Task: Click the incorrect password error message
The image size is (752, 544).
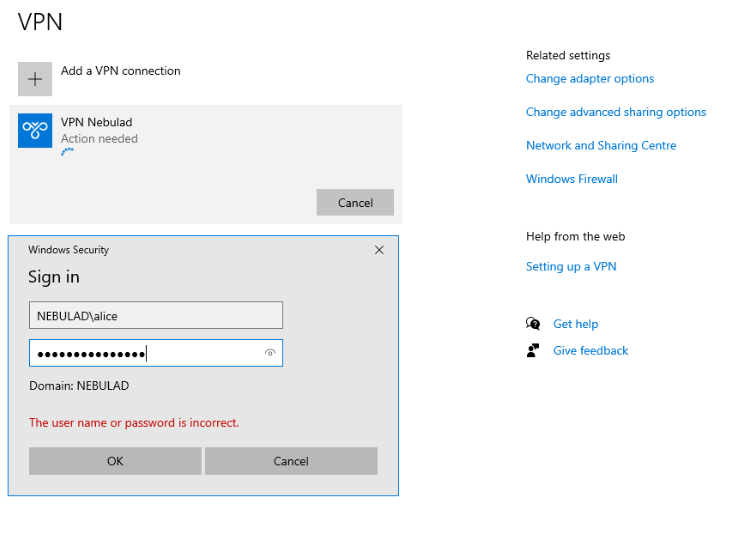Action: pyautogui.click(x=134, y=423)
